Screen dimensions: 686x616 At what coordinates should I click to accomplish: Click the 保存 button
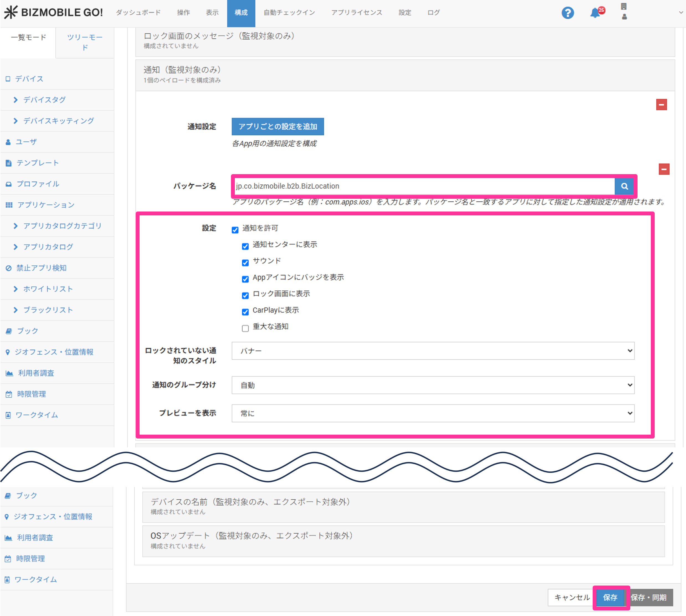click(610, 598)
